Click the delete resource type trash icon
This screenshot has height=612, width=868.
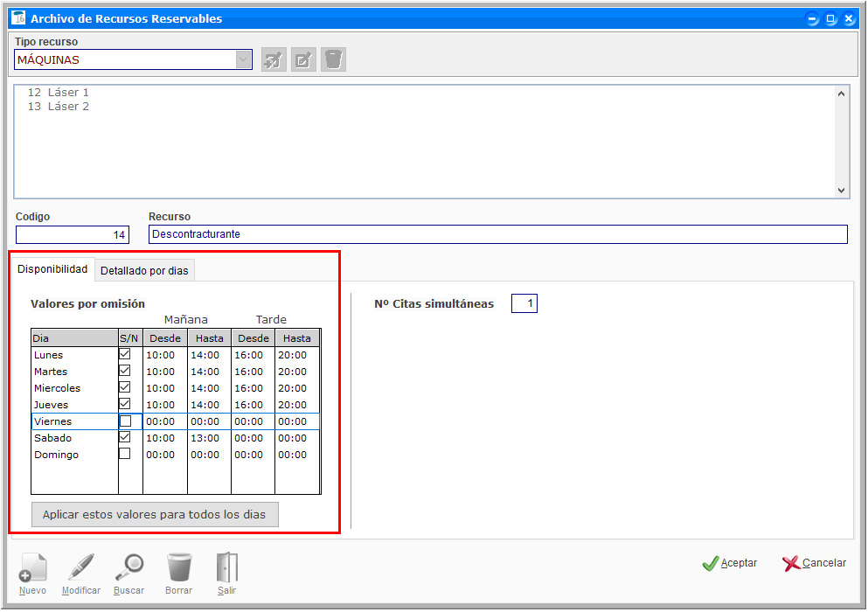coord(333,59)
